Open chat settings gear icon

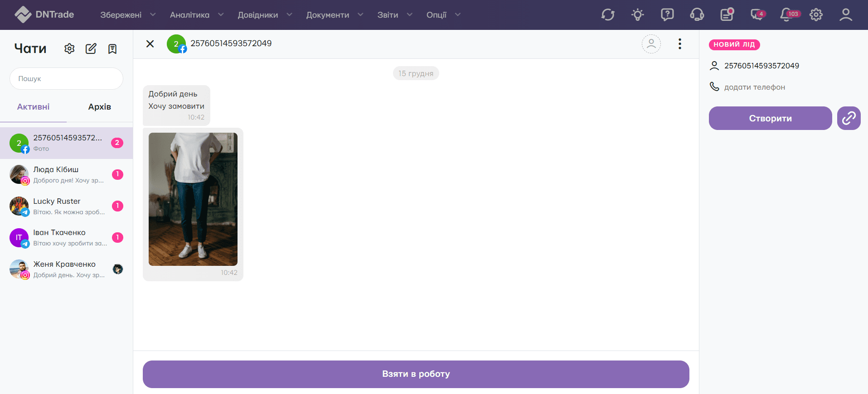click(69, 48)
